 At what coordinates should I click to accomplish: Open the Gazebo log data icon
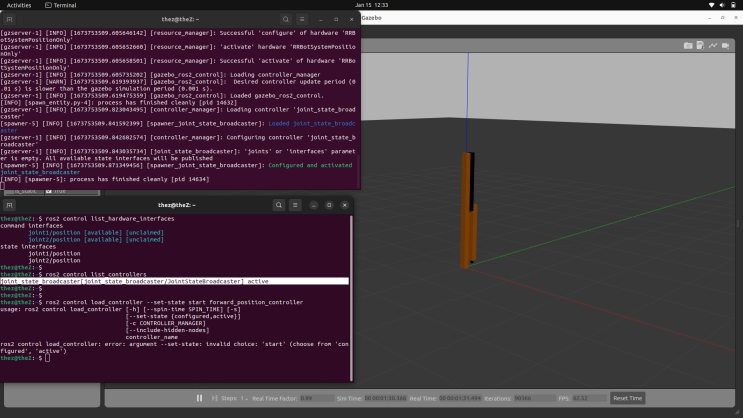click(701, 45)
